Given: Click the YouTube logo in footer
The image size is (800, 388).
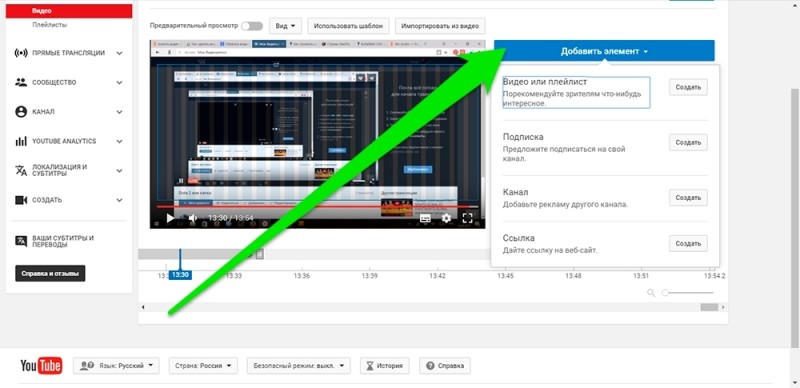Looking at the screenshot, I should (41, 366).
